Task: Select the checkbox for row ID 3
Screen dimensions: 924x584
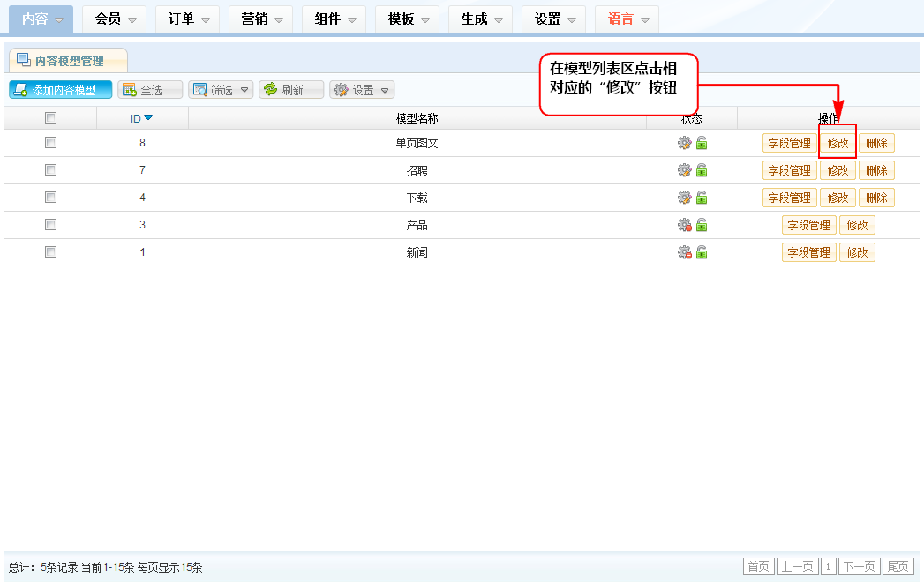Action: [x=50, y=225]
